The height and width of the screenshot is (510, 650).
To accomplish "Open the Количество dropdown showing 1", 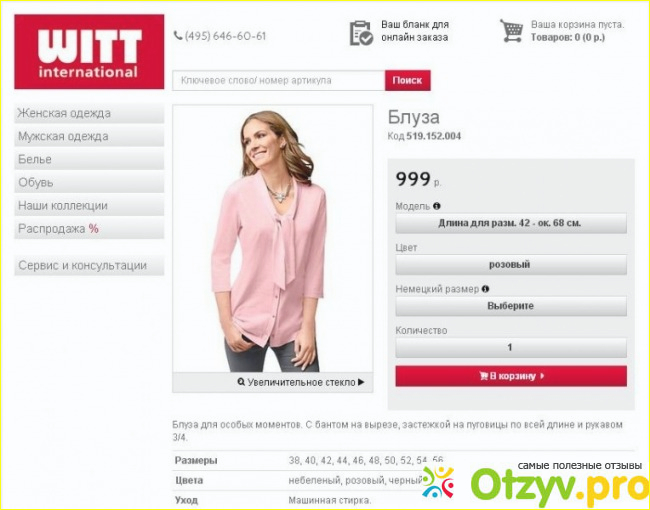I will click(x=511, y=347).
